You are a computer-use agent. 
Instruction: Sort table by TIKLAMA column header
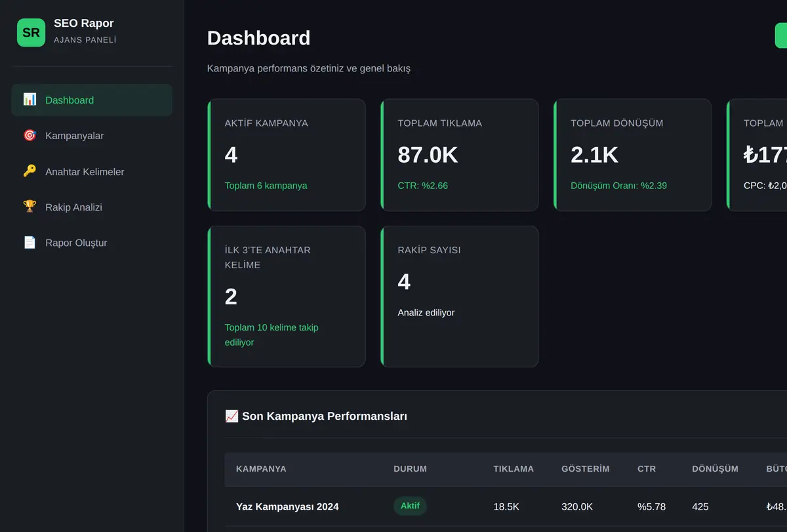514,469
